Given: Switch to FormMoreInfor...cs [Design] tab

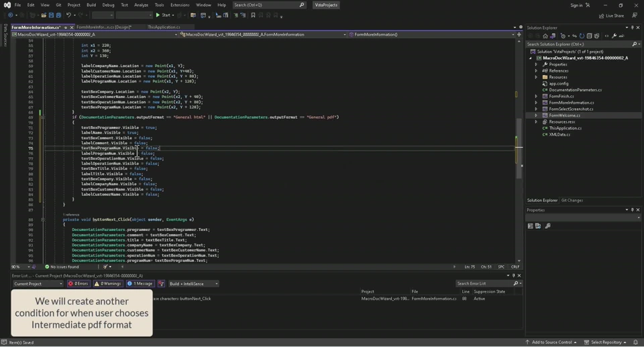Looking at the screenshot, I should pos(103,27).
